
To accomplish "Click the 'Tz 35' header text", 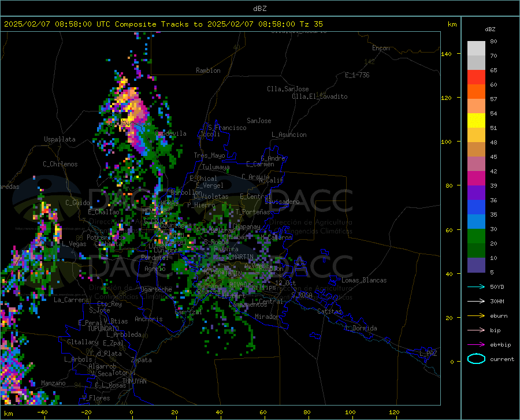I will 311,24.
